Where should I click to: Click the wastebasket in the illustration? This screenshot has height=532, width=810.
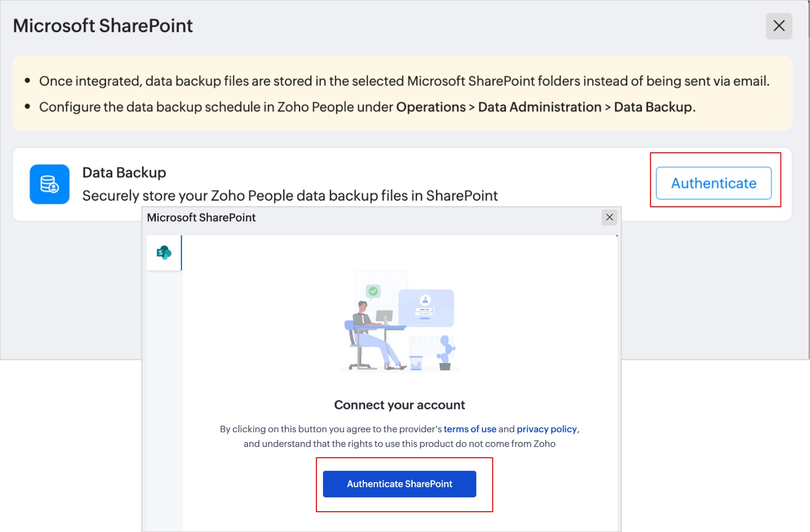[416, 362]
